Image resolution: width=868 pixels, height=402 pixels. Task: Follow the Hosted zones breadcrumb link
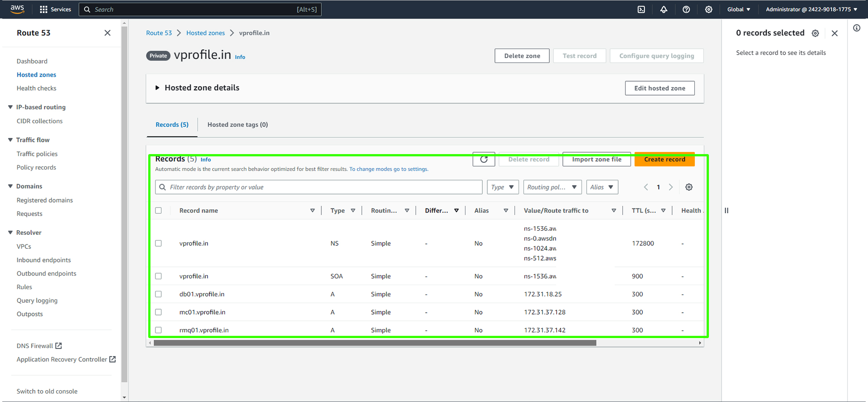click(205, 33)
